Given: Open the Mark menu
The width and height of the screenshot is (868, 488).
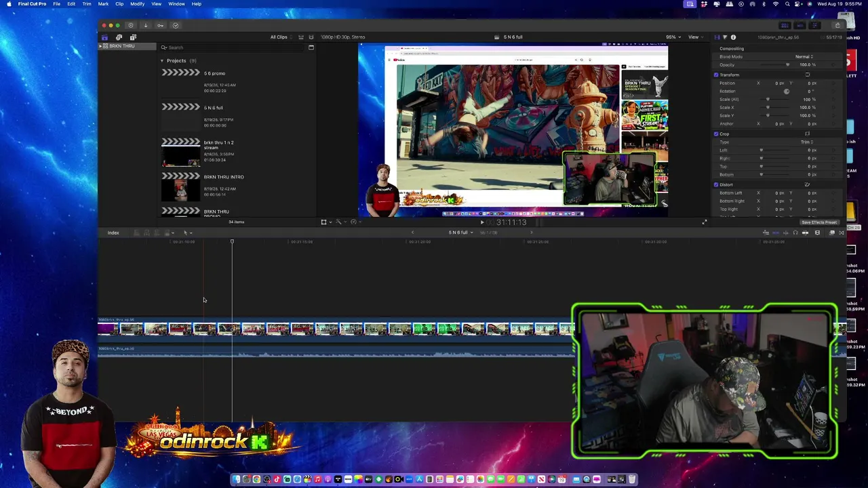Looking at the screenshot, I should coord(103,4).
